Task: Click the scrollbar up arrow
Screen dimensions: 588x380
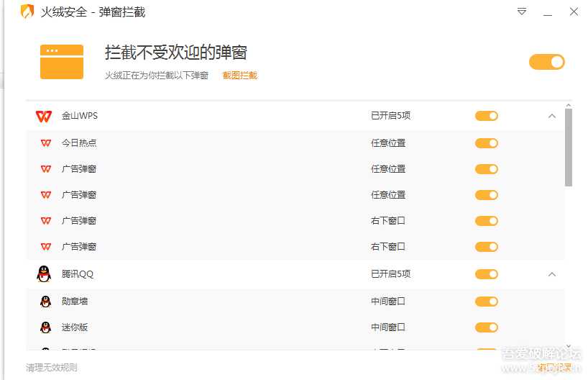Action: click(569, 105)
